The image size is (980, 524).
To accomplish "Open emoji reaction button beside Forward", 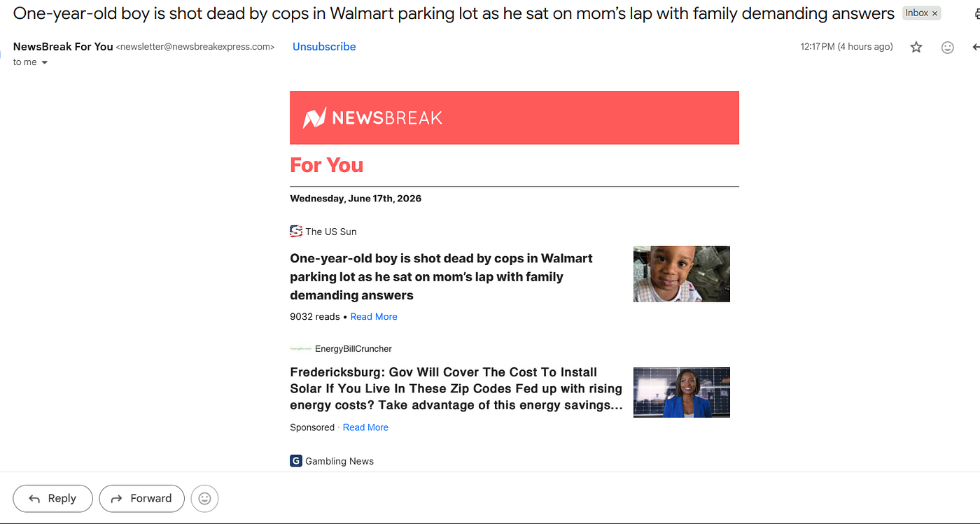I will [205, 498].
